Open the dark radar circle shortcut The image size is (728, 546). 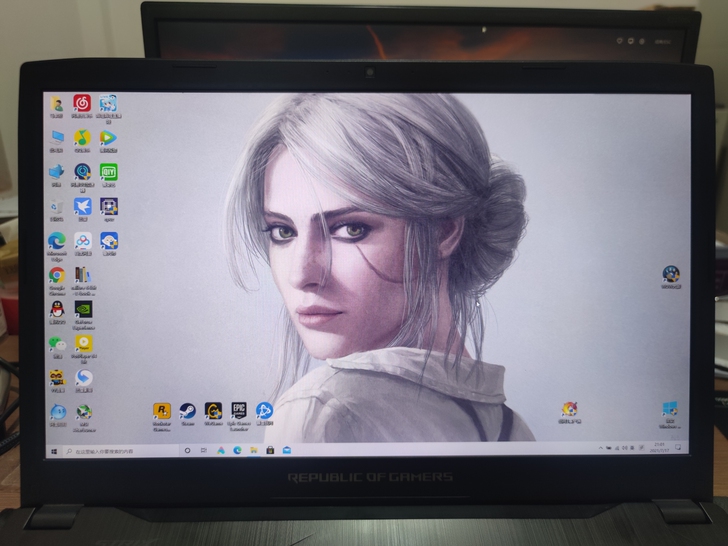click(x=82, y=172)
